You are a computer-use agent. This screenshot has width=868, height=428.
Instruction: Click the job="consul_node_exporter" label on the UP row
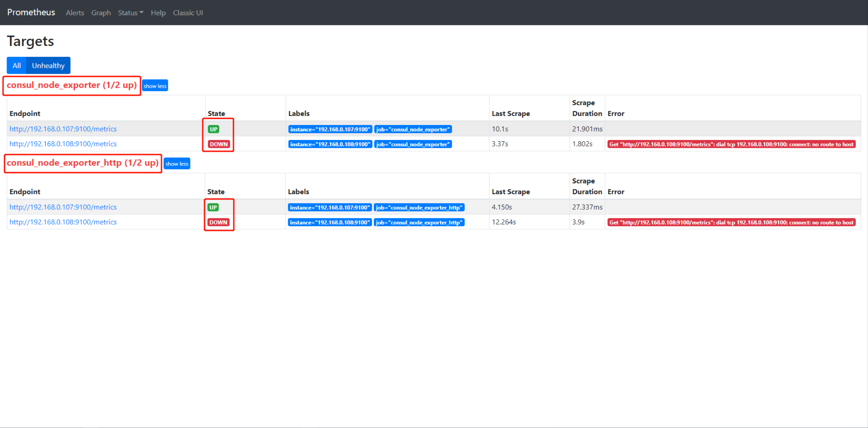413,129
